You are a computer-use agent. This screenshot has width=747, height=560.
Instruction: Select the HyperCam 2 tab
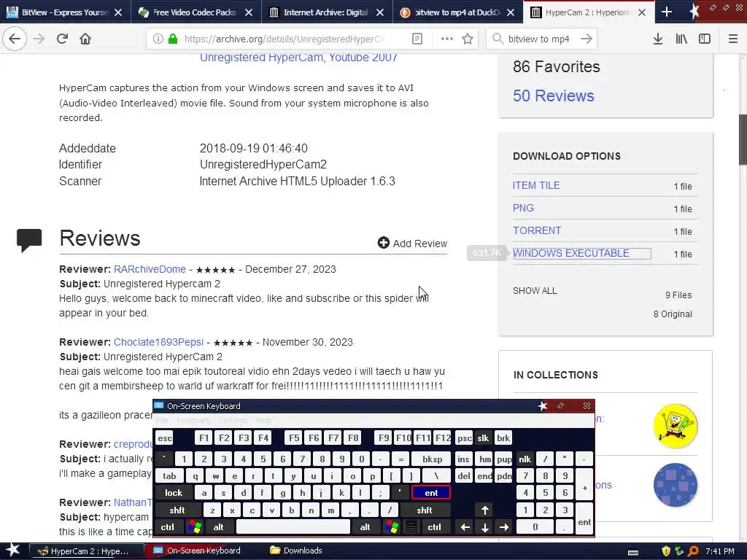[588, 12]
